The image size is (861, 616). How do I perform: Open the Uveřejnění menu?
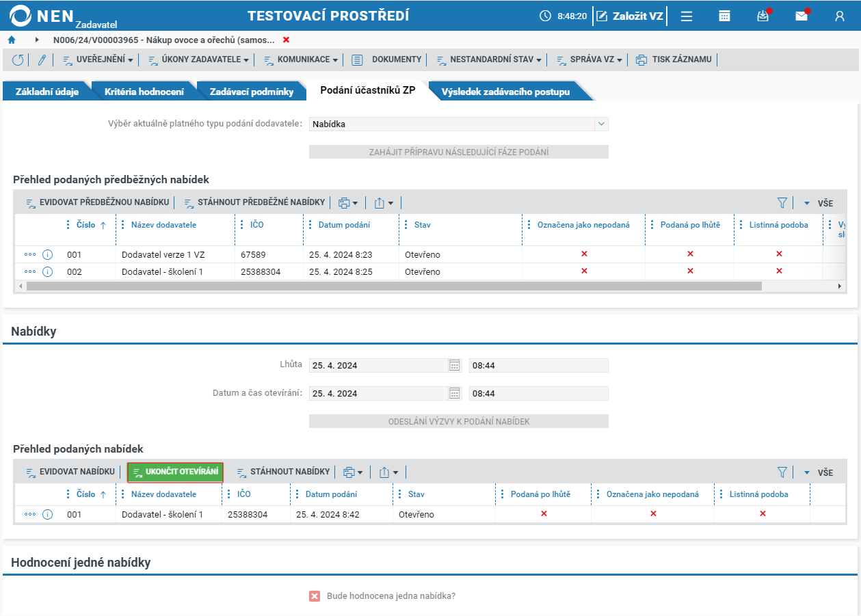tap(98, 59)
